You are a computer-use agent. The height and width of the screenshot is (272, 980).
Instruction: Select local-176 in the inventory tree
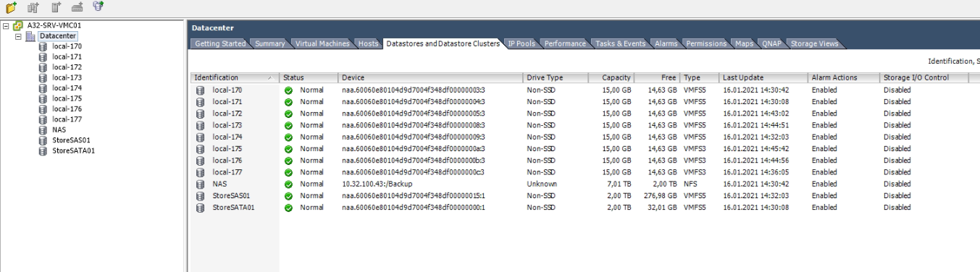coord(67,109)
